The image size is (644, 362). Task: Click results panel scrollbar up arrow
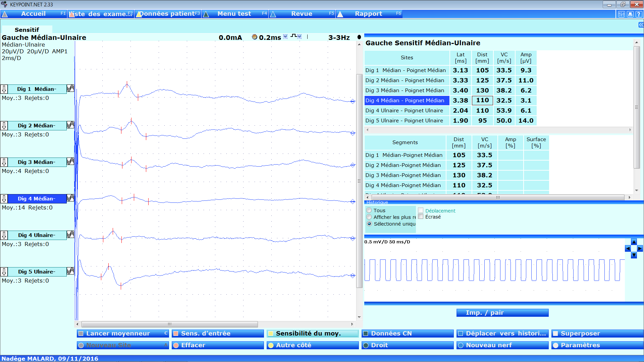(637, 43)
